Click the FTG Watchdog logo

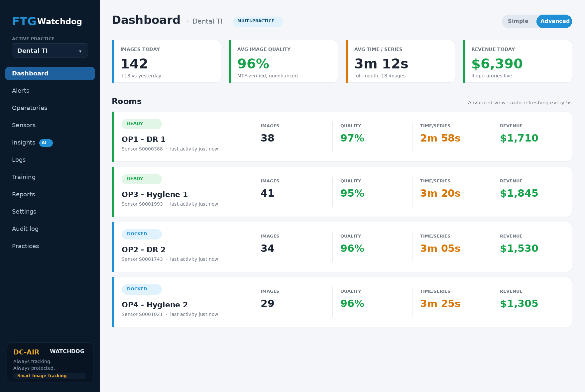pos(47,21)
